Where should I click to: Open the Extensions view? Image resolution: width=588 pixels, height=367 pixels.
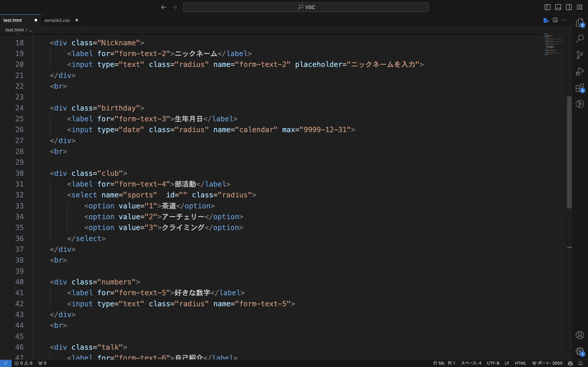(580, 88)
